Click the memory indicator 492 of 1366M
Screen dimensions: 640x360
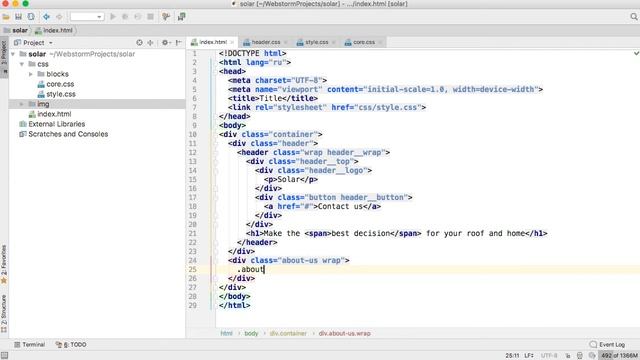click(x=619, y=356)
